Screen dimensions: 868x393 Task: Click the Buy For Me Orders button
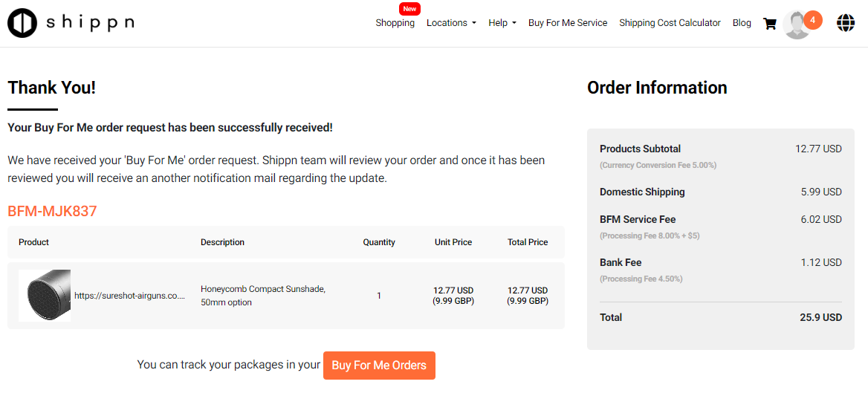tap(379, 366)
